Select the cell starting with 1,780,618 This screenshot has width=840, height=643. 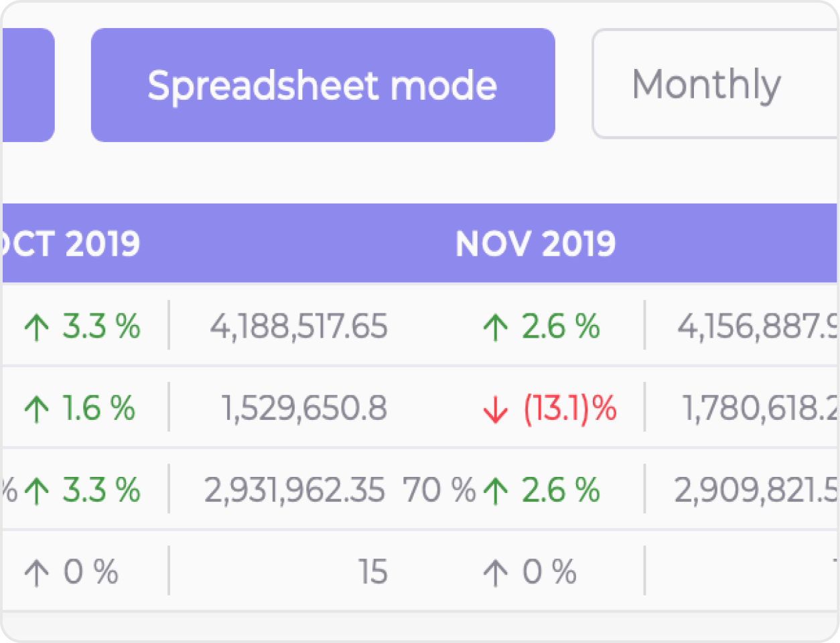coord(760,409)
